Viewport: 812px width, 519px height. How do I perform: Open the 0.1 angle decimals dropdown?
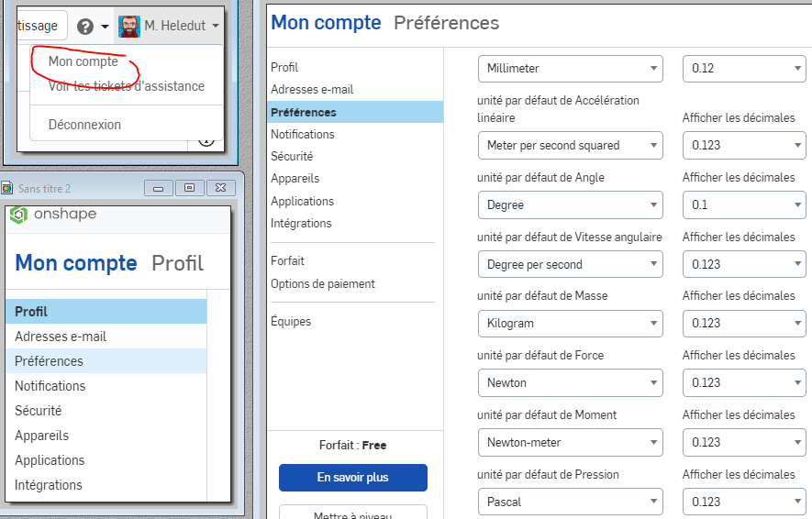point(744,204)
